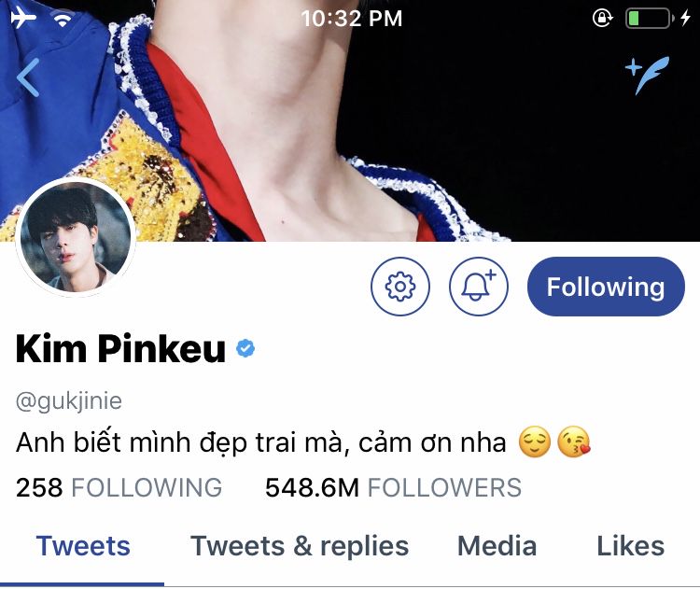Select the Media tab
Image resolution: width=700 pixels, height=589 pixels.
click(x=497, y=546)
